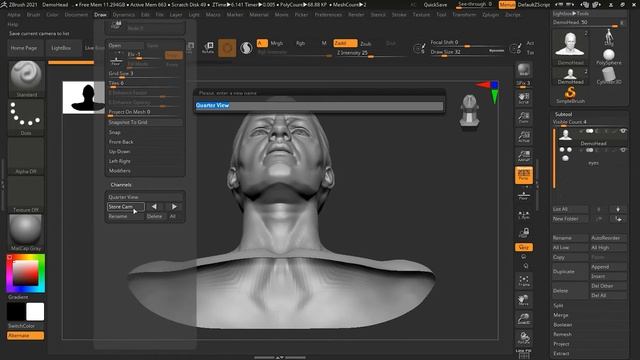This screenshot has height=360, width=640.
Task: Click the sculptris-style round S icon
Action: [246, 48]
